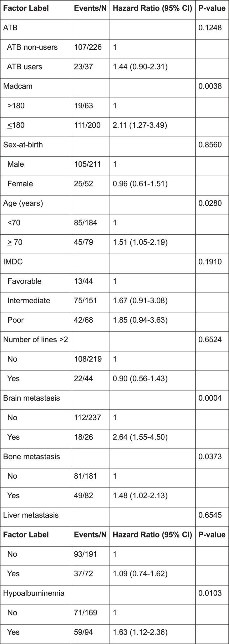This screenshot has height=644, width=229.
Task: Select hazard ratio 1.63 (1.12-2.36) cell
Action: 140,632
